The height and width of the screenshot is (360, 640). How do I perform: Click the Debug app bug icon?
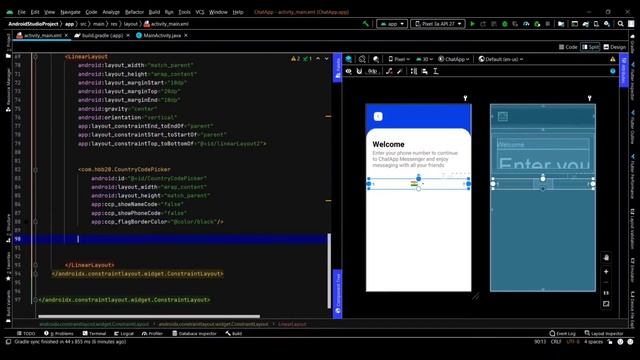[504, 24]
